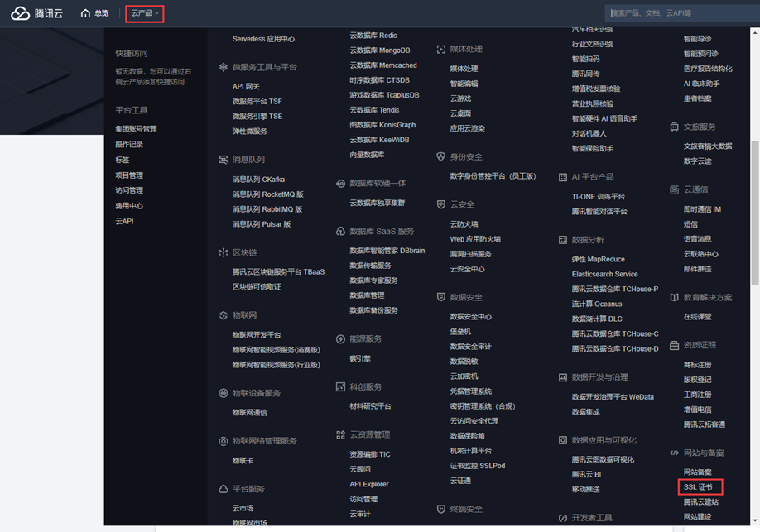Open 微服务平台 TSF product
This screenshot has height=532, width=760.
(257, 101)
